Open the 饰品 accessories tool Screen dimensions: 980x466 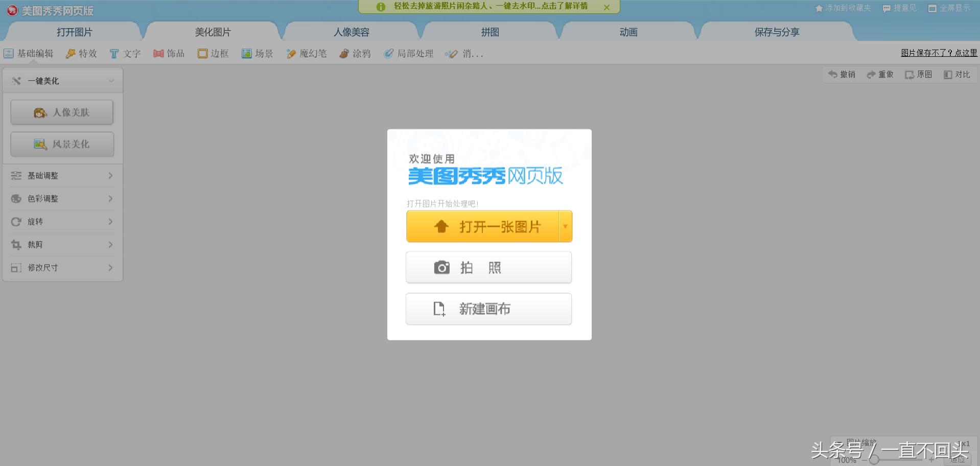[x=169, y=54]
